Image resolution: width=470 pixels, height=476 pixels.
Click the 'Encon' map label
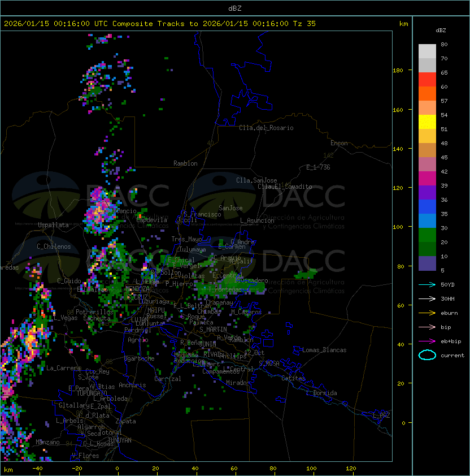coord(339,143)
